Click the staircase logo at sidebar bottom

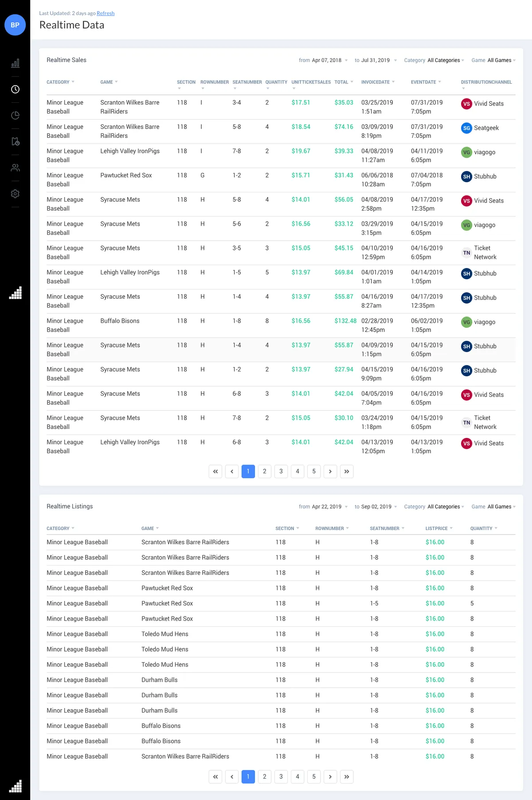coord(16,786)
